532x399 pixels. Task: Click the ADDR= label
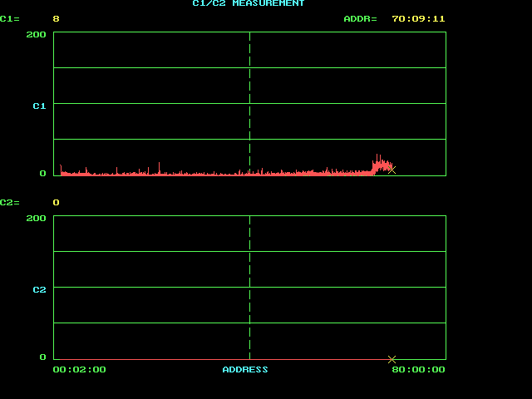[360, 19]
